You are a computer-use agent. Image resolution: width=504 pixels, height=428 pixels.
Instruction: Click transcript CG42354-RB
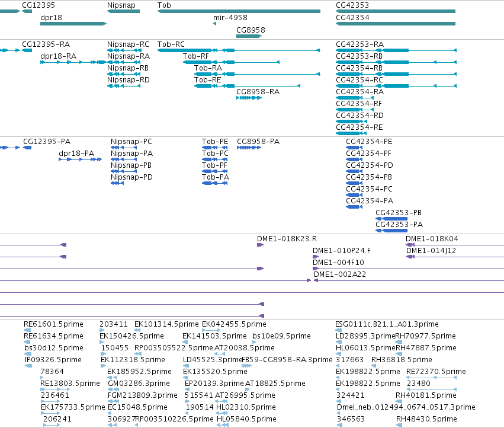coord(396,74)
